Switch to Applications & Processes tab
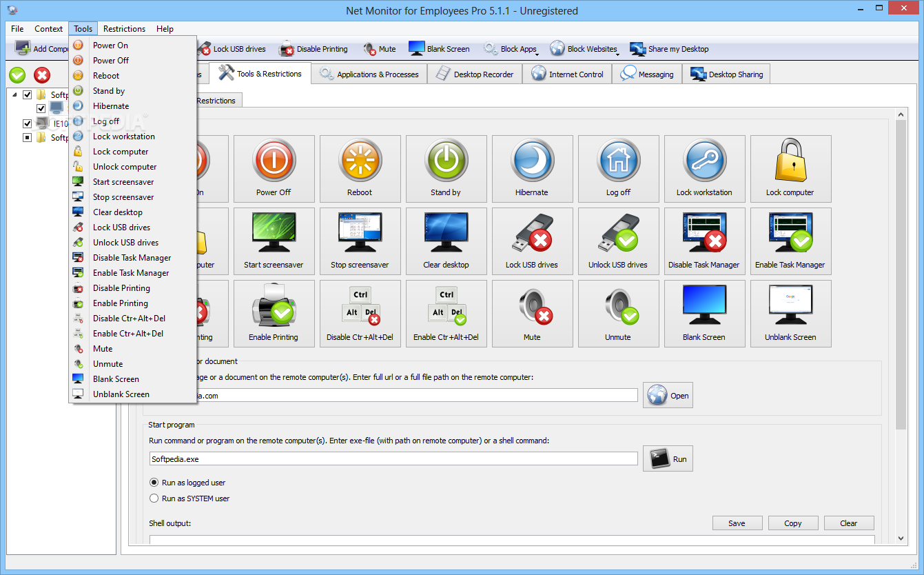 point(369,74)
